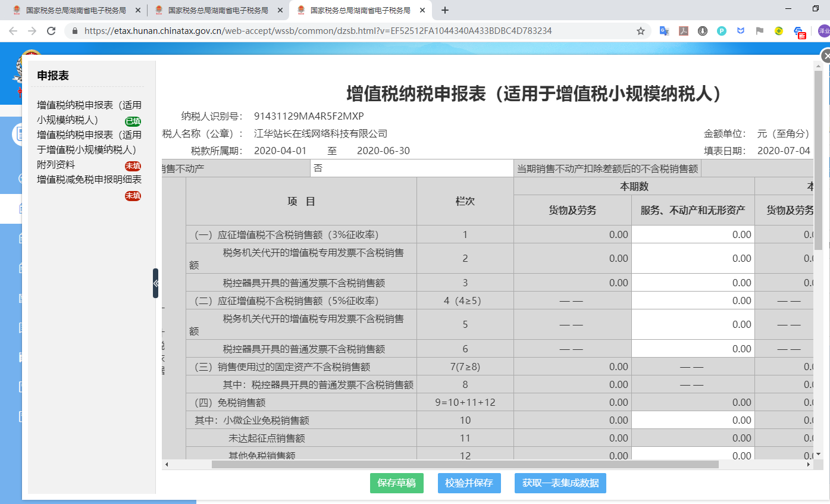
Task: Click the fill date 2020-07-04
Action: coord(784,151)
